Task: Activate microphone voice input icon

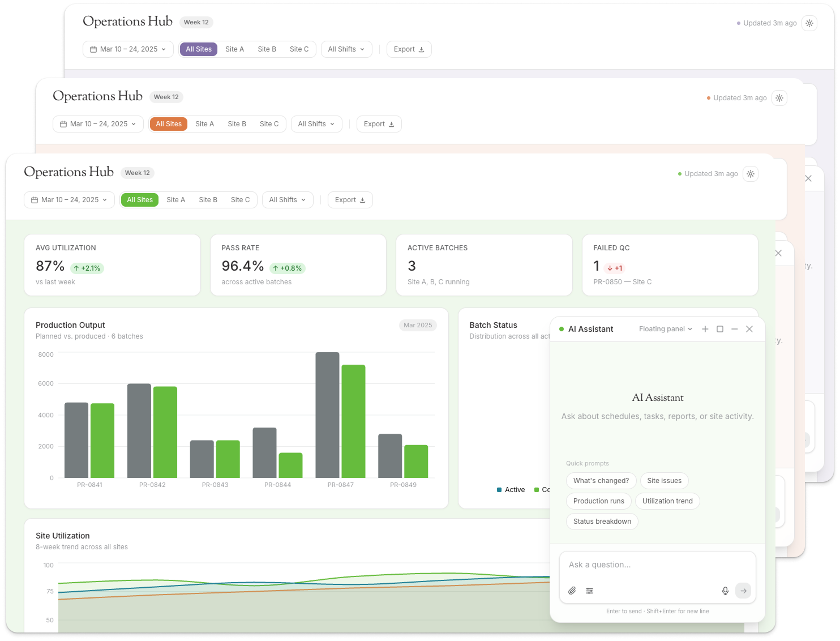Action: (x=725, y=591)
